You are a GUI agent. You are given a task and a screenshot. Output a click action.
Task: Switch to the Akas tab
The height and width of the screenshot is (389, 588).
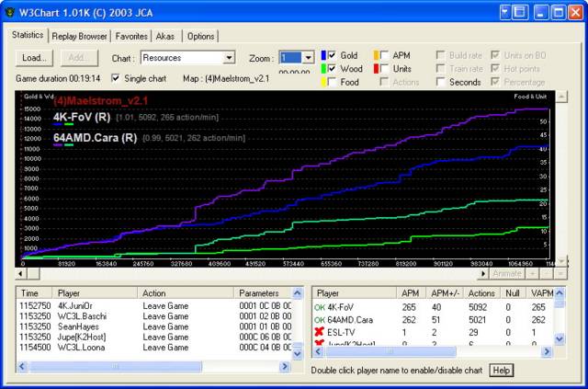(165, 37)
